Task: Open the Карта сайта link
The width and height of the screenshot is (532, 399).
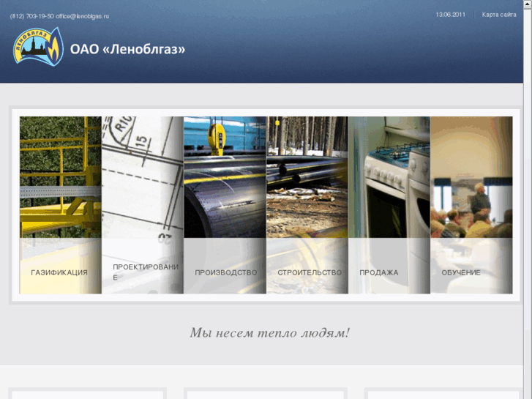Action: coord(499,15)
